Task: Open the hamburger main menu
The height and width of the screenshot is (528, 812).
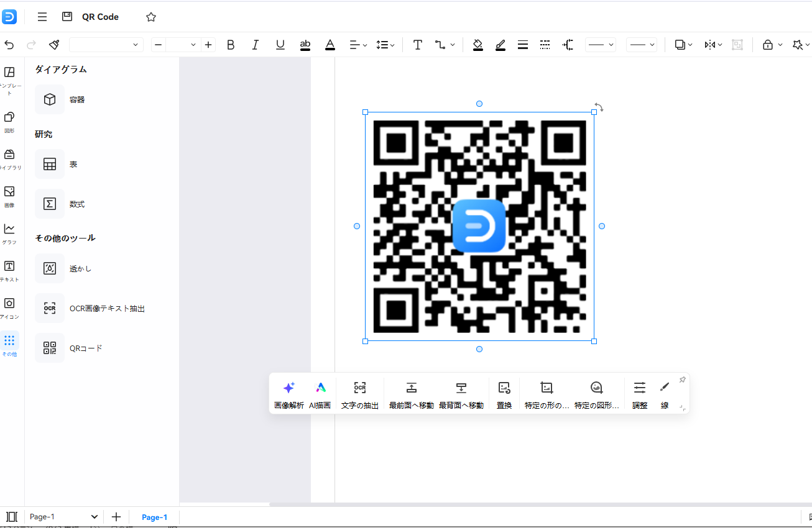Action: pos(42,17)
